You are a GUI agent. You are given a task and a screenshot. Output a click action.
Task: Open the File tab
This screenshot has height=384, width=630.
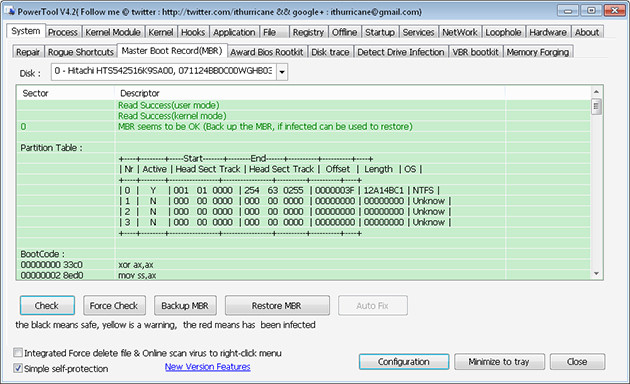(x=275, y=32)
